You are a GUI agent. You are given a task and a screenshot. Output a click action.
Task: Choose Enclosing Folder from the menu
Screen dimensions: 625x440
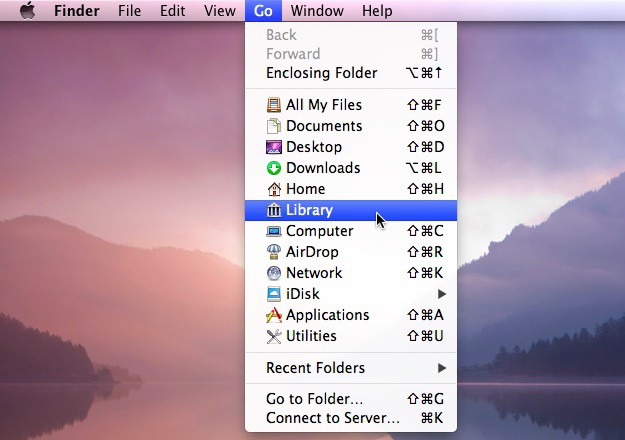click(351, 73)
